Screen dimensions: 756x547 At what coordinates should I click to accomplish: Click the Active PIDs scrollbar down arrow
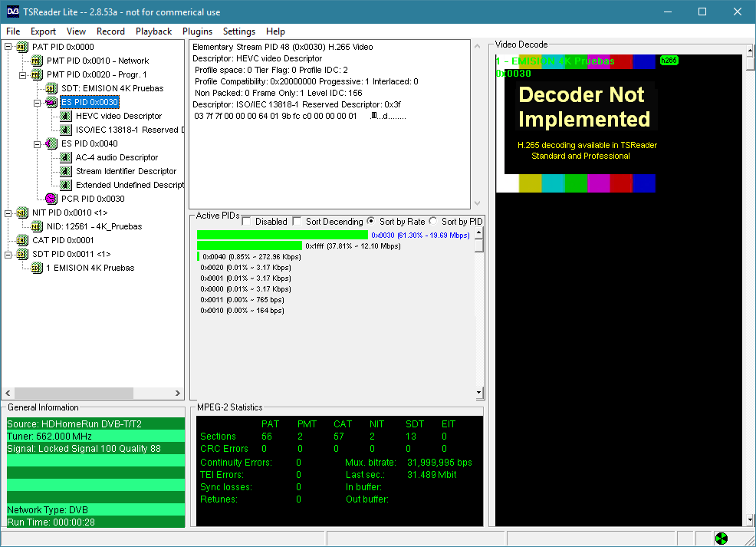click(x=478, y=393)
